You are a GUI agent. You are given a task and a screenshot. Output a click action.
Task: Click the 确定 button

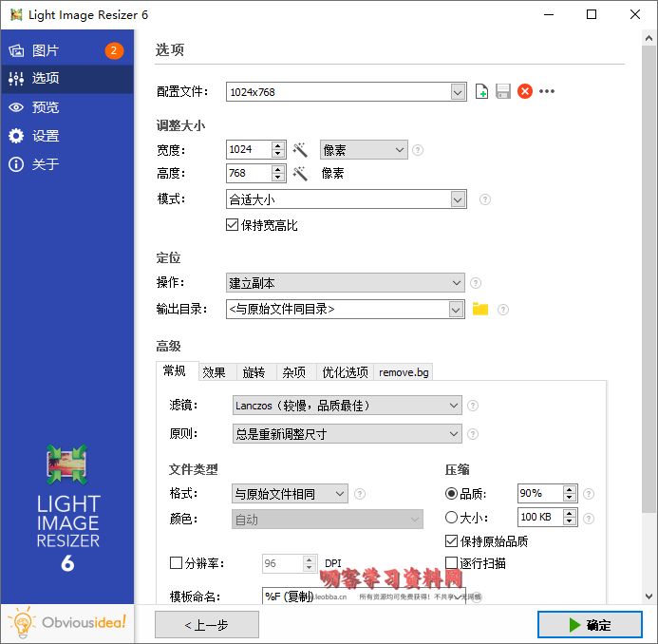coord(589,624)
